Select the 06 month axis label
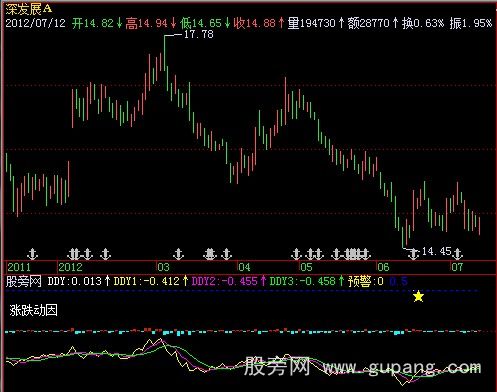 (383, 267)
